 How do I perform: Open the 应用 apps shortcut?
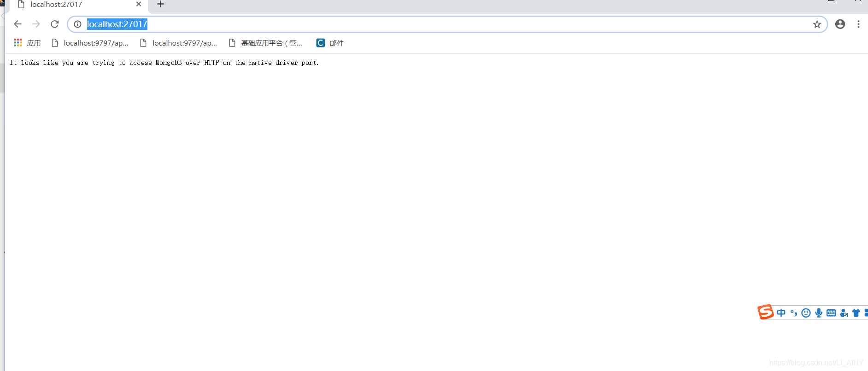pos(27,43)
